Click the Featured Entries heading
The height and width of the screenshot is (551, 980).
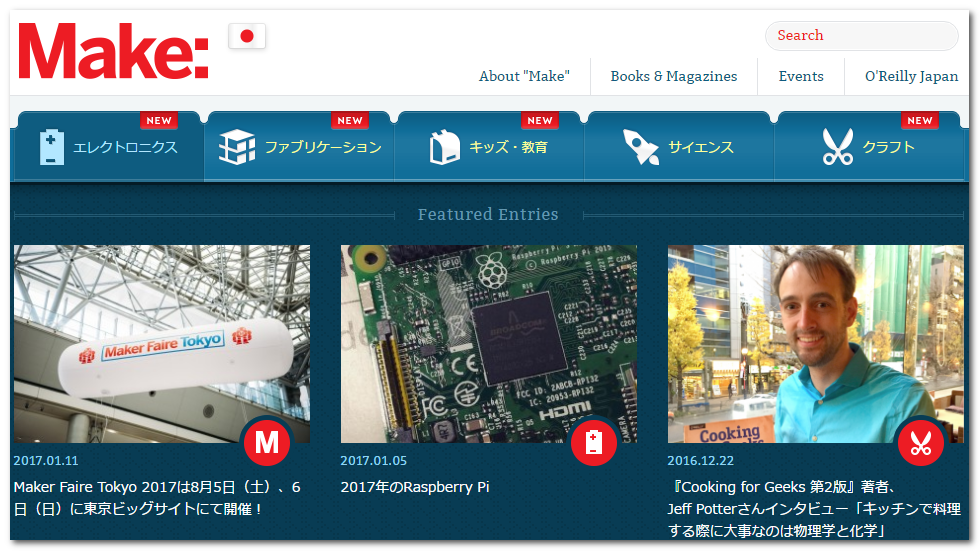488,214
